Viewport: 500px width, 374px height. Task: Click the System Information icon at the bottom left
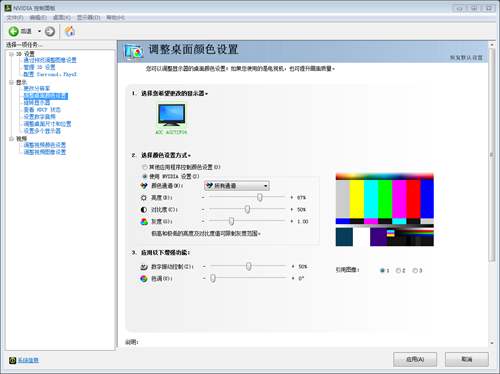13,360
